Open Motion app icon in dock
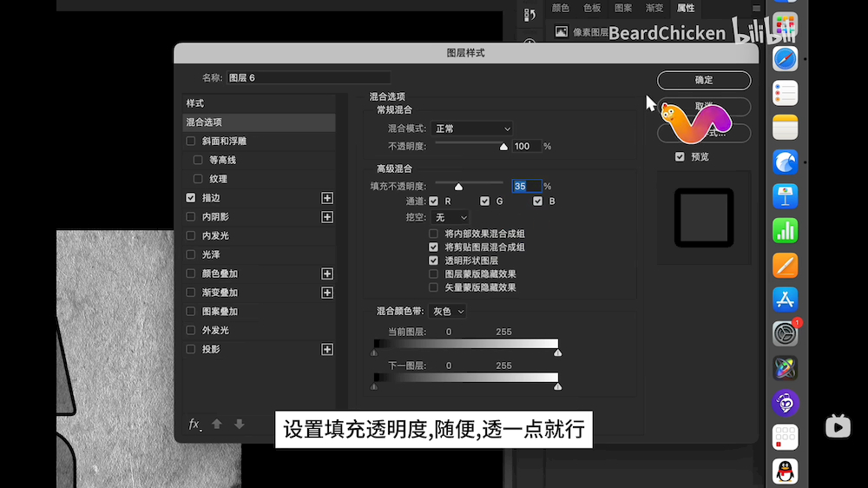The image size is (868, 488). tap(785, 368)
